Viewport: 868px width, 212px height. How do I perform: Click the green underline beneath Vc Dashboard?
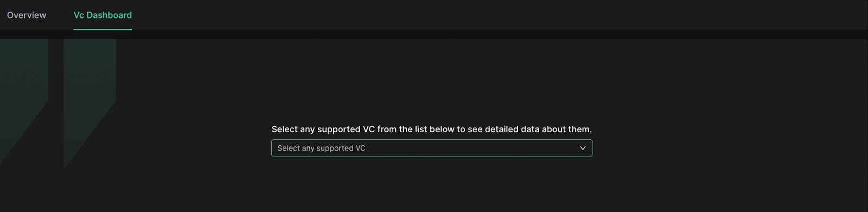point(103,29)
